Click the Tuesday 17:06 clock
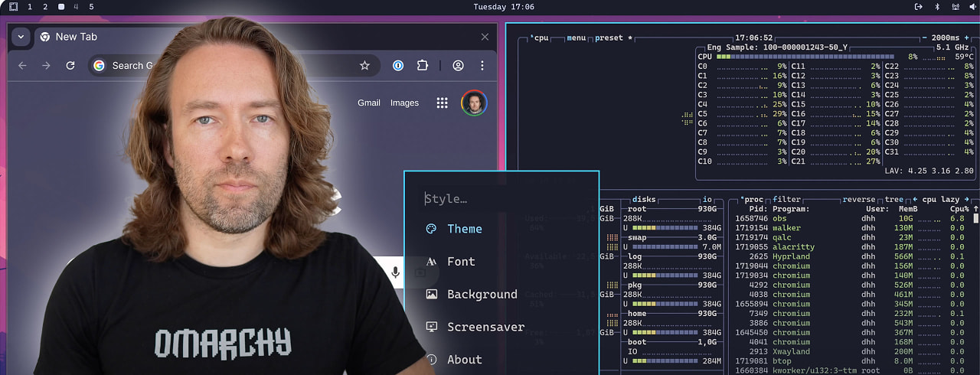 (x=504, y=7)
